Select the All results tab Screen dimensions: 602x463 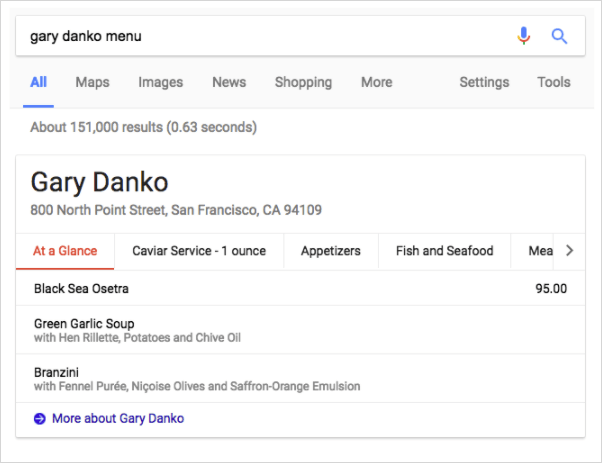38,82
